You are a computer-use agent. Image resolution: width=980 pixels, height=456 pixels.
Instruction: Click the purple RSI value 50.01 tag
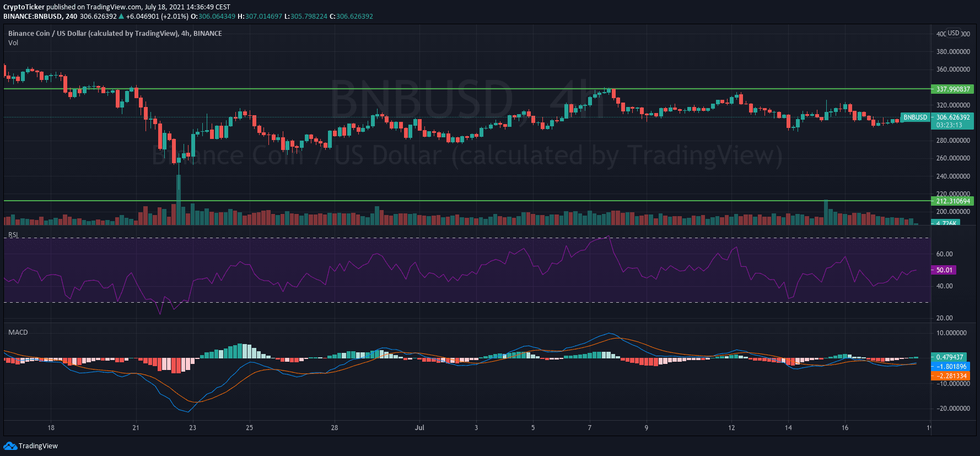[944, 270]
